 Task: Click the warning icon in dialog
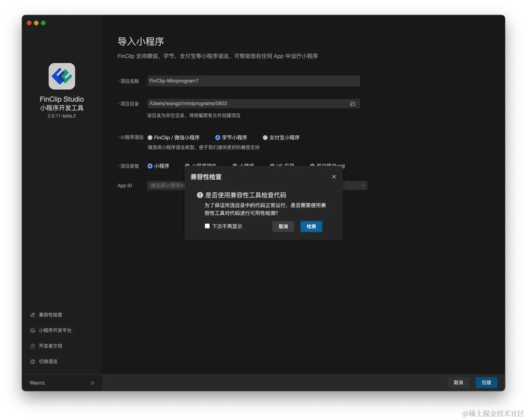tap(200, 195)
